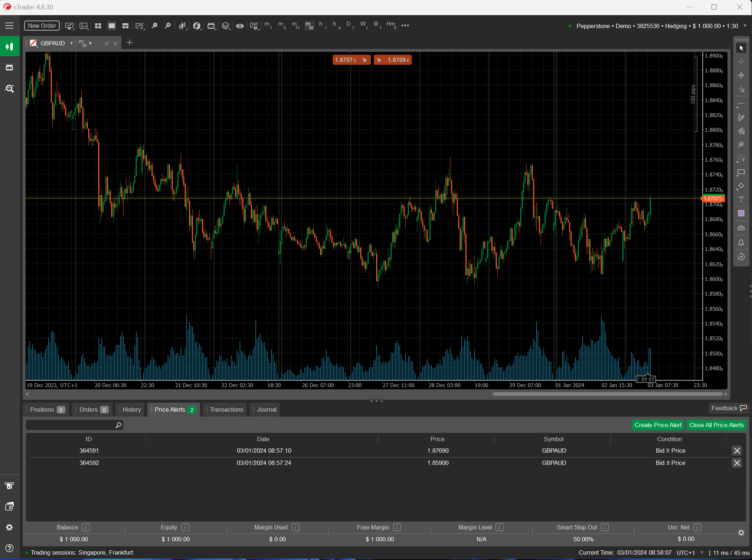Open the chart type candlestick selector
The image size is (752, 560).
183,26
